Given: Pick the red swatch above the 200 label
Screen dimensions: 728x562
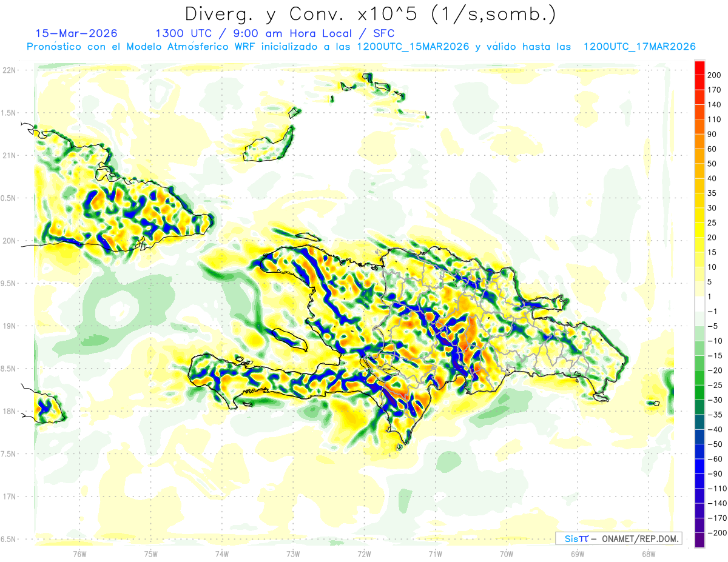Looking at the screenshot, I should 699,68.
